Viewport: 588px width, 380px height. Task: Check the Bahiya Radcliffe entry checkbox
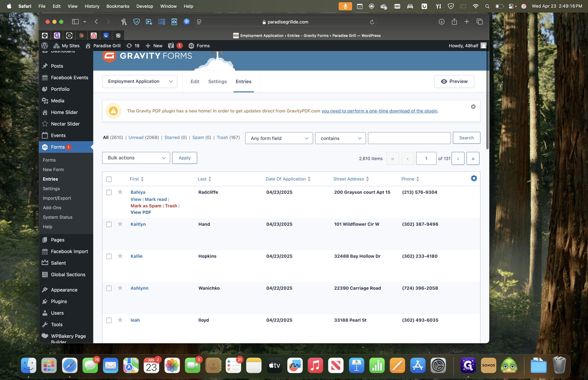tap(109, 193)
